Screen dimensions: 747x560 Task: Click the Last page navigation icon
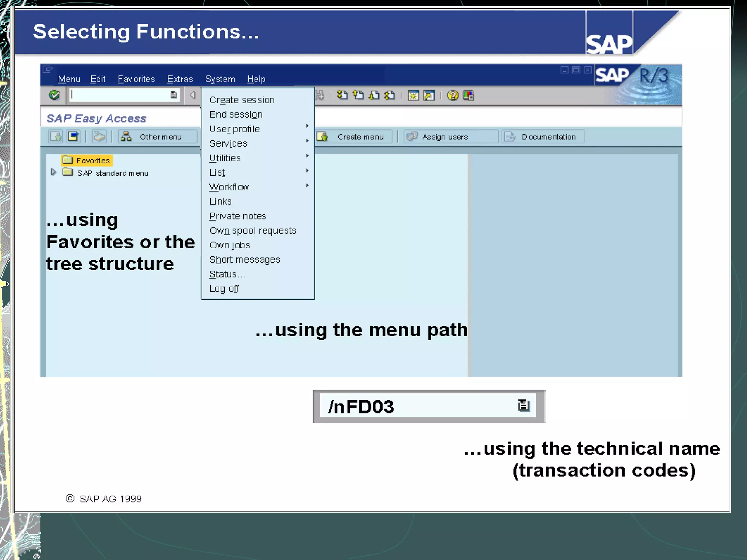(x=390, y=96)
